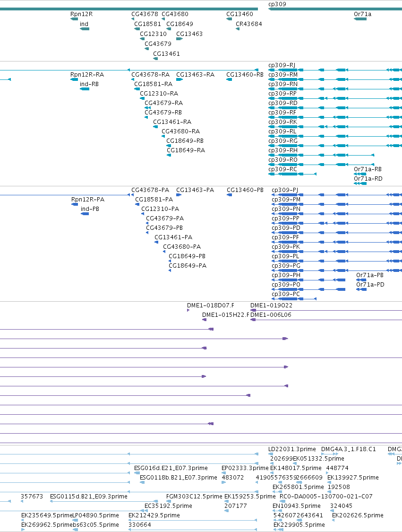Click transcript Or71a-RB
402x532 pixels.
point(368,169)
